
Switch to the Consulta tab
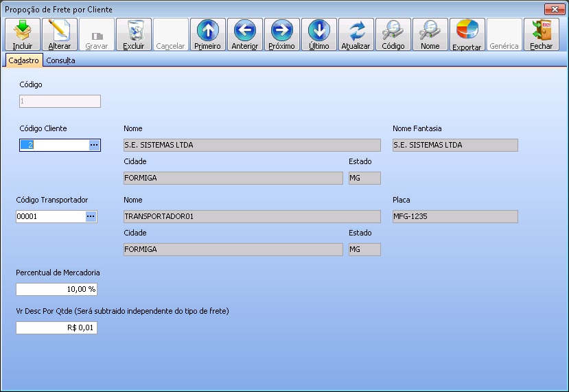point(61,60)
